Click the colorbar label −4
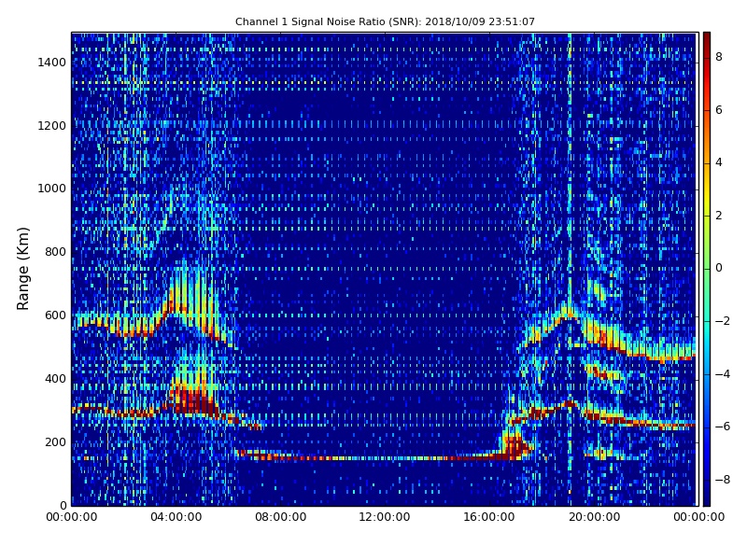This screenshot has width=747, height=560. coord(723,374)
